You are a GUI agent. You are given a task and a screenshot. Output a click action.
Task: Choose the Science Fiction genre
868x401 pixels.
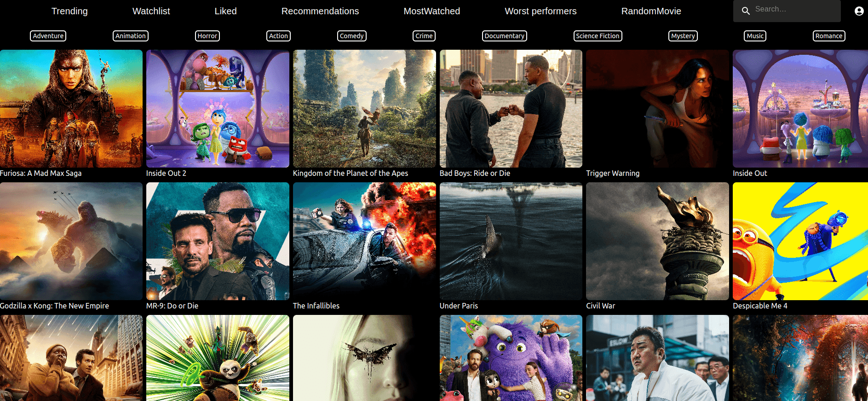(598, 36)
